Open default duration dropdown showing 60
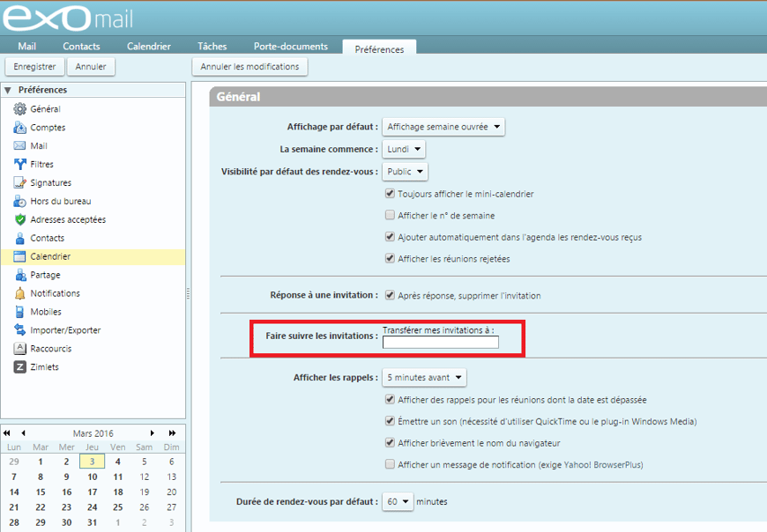This screenshot has width=767, height=532. [x=398, y=502]
